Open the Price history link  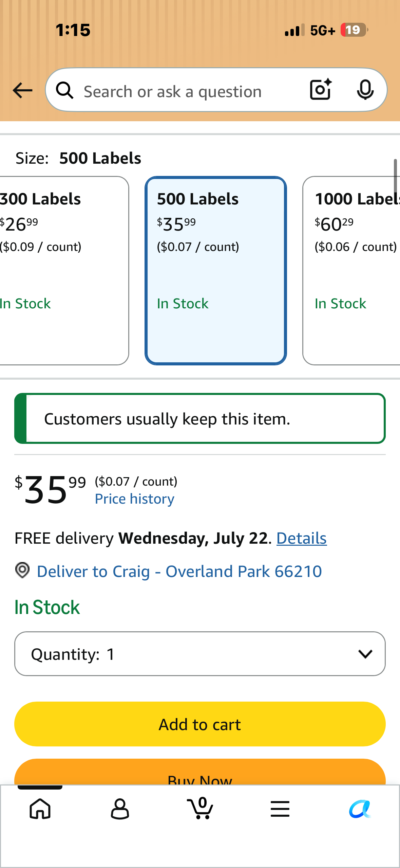[134, 499]
